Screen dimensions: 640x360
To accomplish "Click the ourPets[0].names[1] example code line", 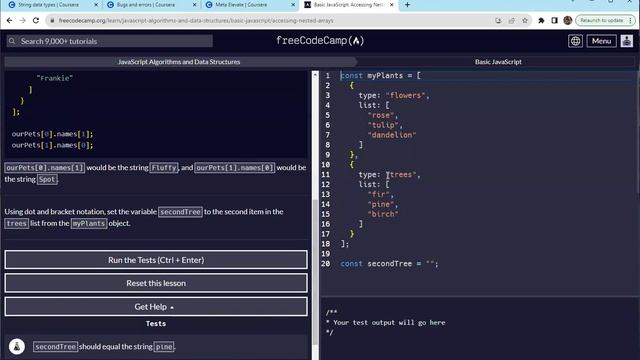I will point(52,134).
